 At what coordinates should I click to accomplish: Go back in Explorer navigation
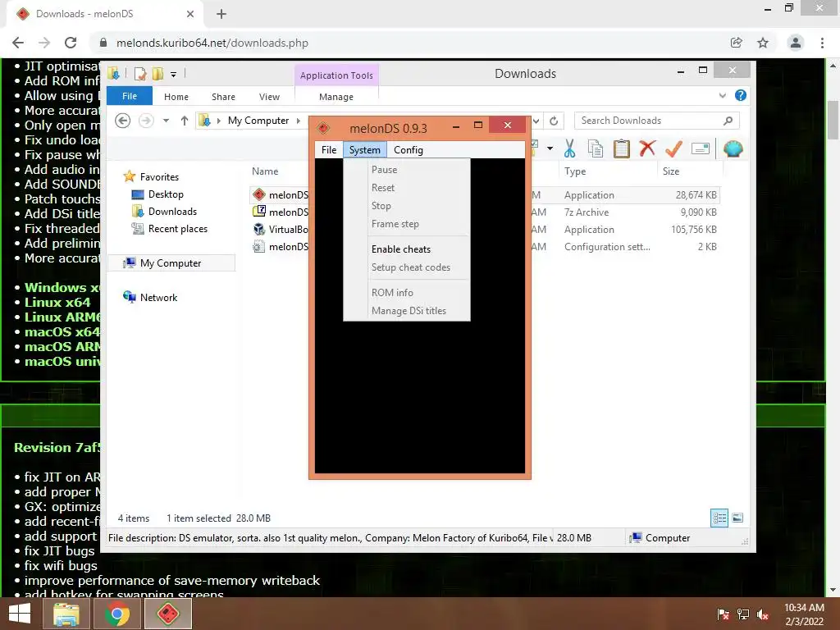123,121
